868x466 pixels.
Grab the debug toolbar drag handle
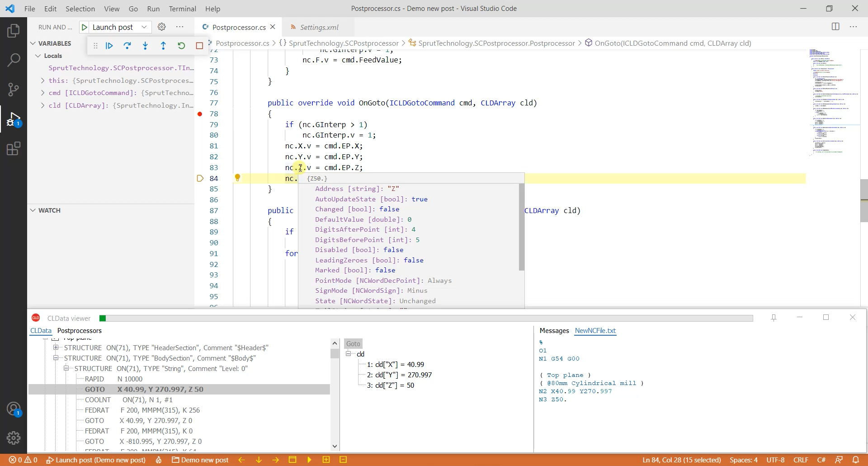(x=95, y=46)
